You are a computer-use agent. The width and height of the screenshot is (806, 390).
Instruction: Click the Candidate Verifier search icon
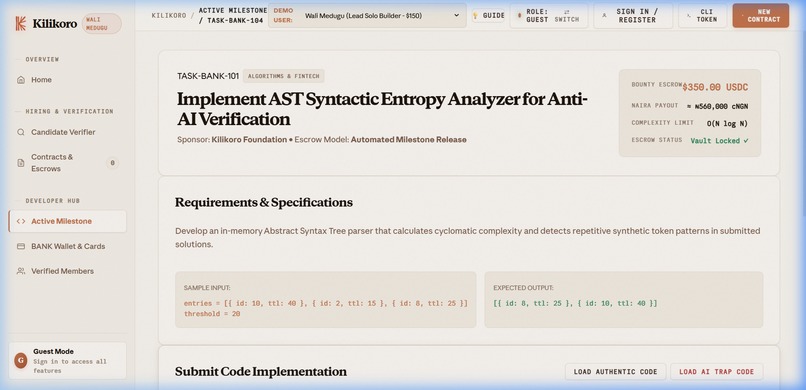point(21,132)
